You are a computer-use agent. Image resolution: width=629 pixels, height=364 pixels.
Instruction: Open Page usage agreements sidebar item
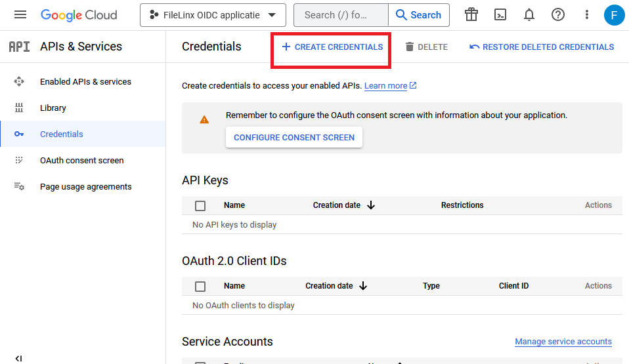click(x=83, y=186)
